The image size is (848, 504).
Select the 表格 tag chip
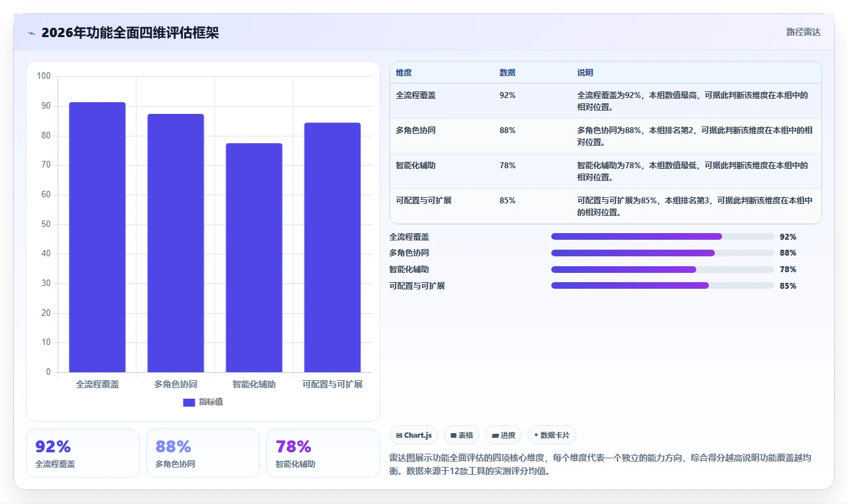(x=462, y=435)
